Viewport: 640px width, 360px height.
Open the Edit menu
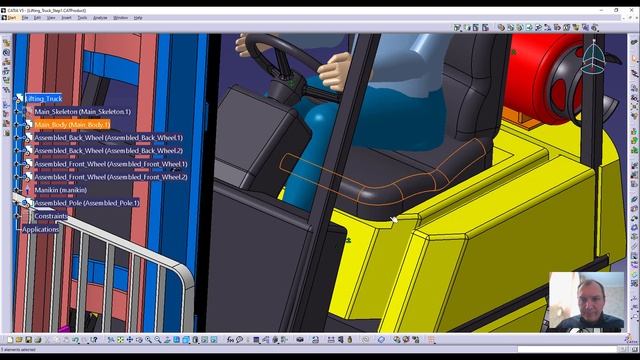[37, 18]
